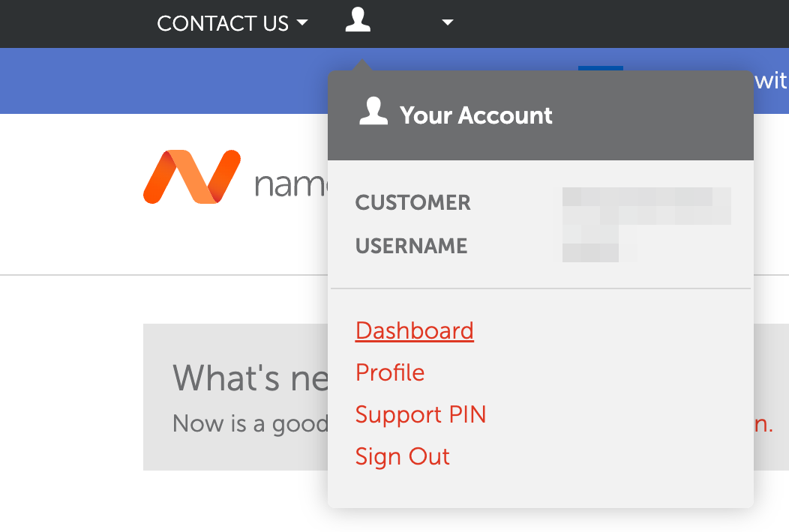Click the orange Namecheap N logo
The height and width of the screenshot is (532, 789).
point(192,177)
